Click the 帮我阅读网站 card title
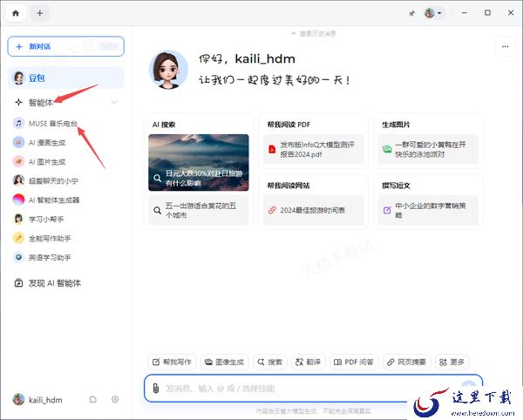 coord(289,186)
